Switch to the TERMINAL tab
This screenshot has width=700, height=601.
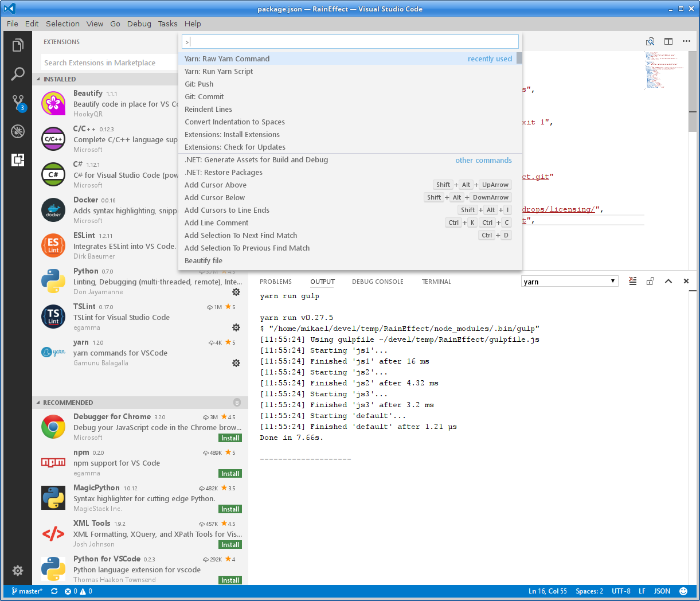(436, 282)
